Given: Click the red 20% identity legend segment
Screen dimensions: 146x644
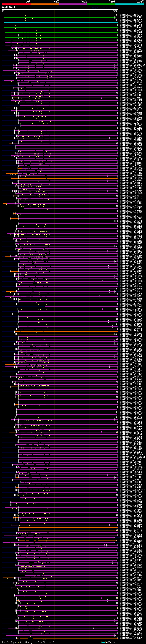Looking at the screenshot, I should pos(16,4).
